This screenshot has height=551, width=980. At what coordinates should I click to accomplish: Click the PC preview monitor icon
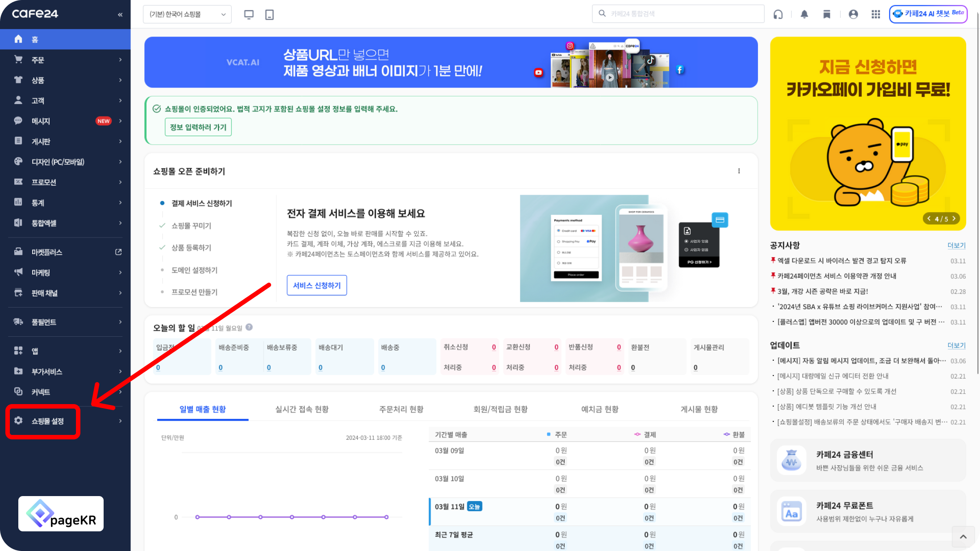coord(249,14)
